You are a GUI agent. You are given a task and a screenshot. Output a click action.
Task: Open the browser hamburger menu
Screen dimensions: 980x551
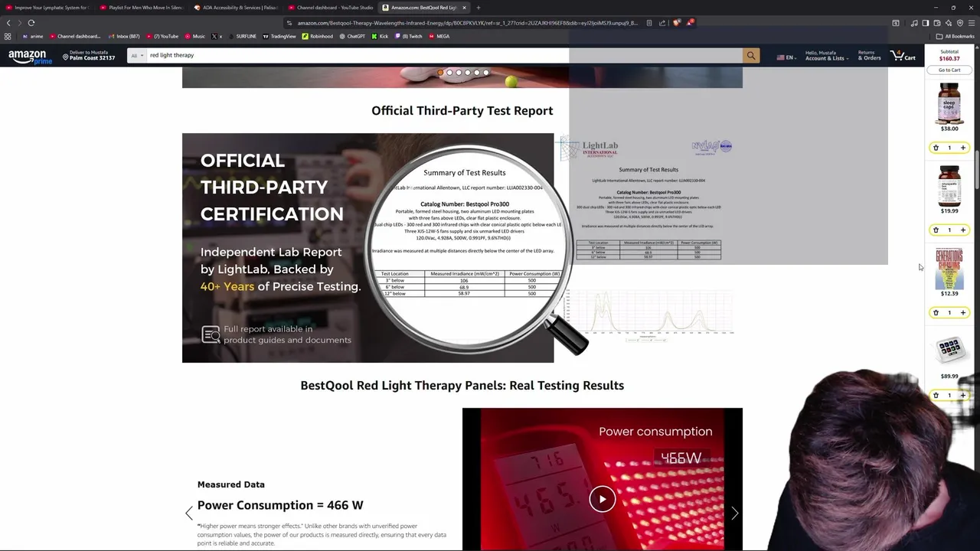972,23
